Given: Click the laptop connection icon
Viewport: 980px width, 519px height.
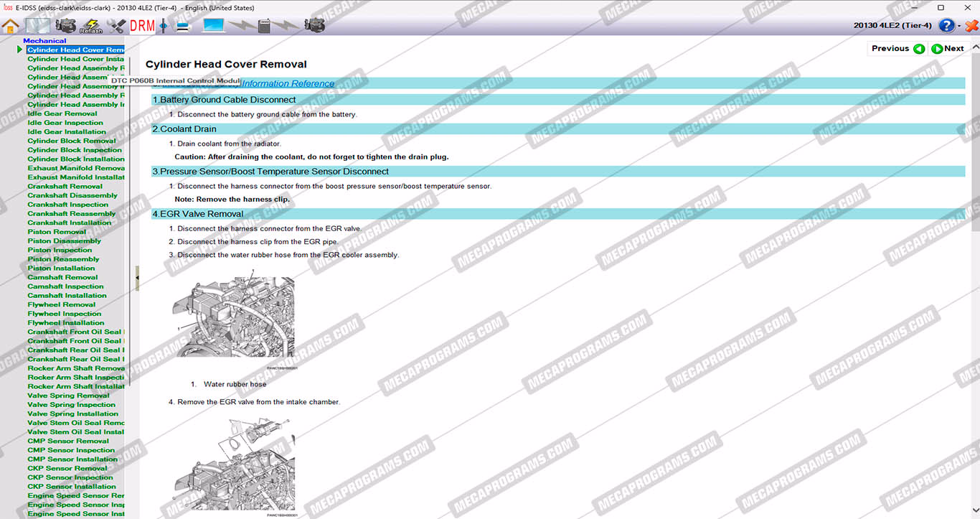Looking at the screenshot, I should pyautogui.click(x=214, y=27).
